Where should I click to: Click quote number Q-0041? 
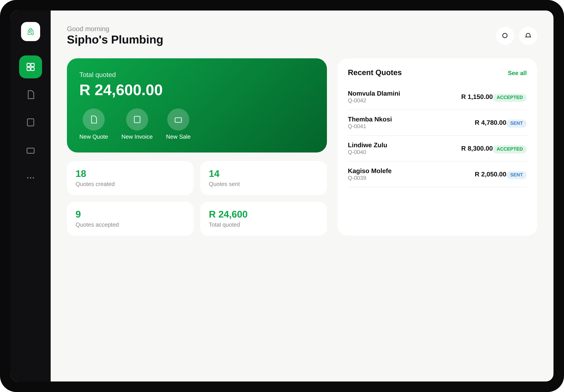(x=357, y=126)
